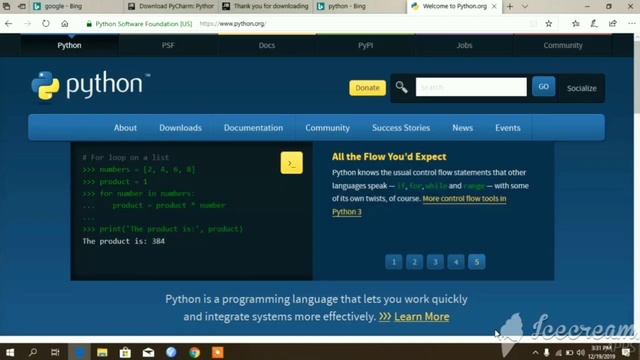
Task: Show the tabs you've set aside
Action: click(x=7, y=6)
